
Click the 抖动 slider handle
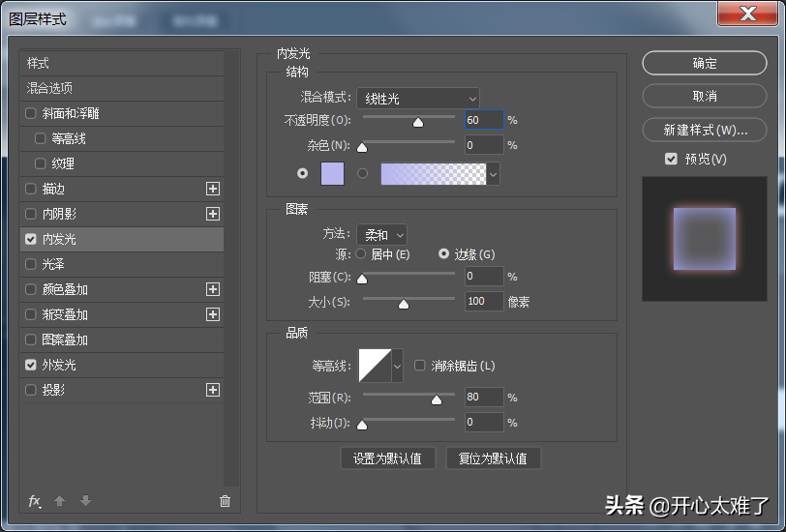tap(362, 425)
